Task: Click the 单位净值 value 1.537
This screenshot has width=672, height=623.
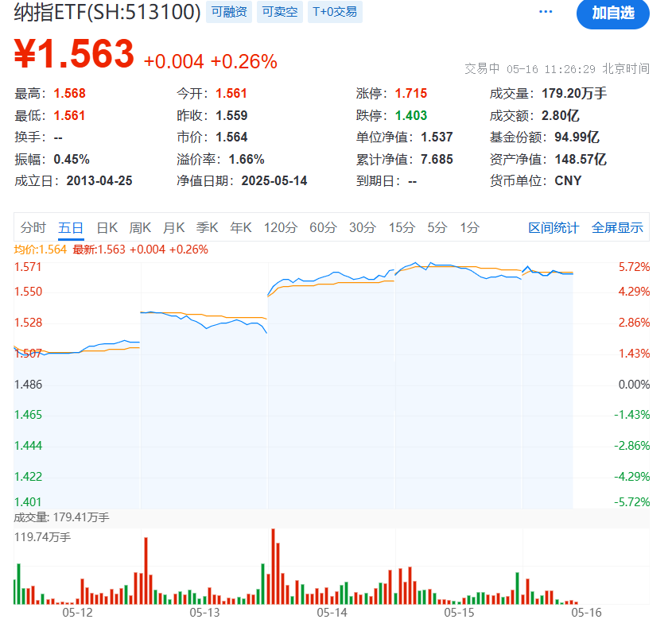Action: (437, 137)
